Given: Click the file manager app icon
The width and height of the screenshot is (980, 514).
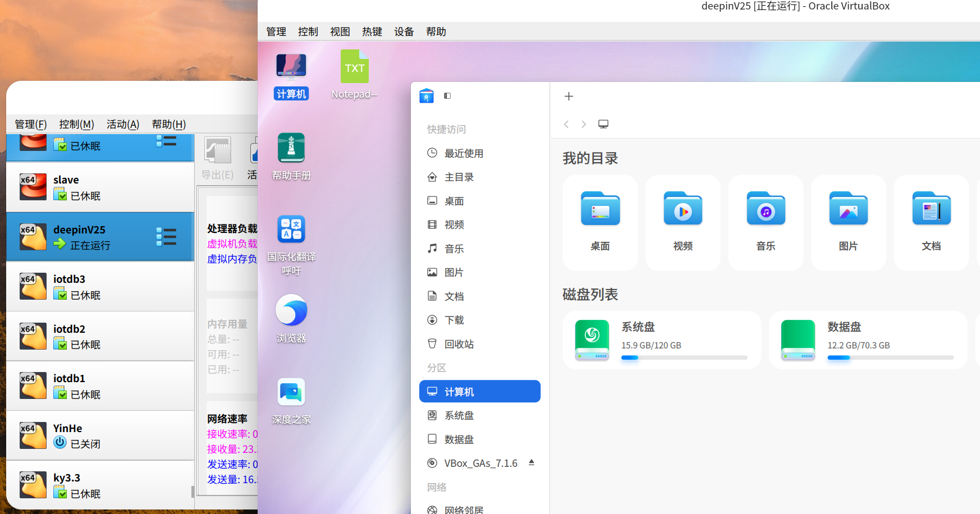Looking at the screenshot, I should (427, 96).
